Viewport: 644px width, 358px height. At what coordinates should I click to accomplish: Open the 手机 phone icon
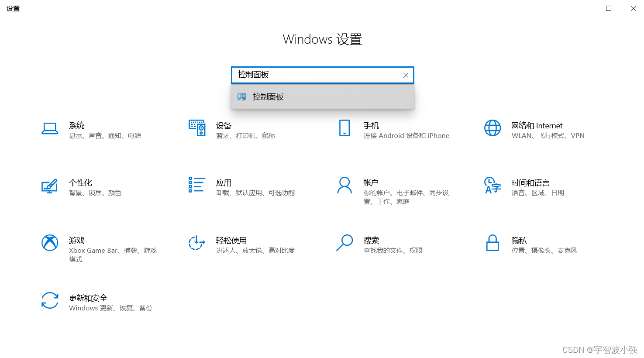[344, 128]
